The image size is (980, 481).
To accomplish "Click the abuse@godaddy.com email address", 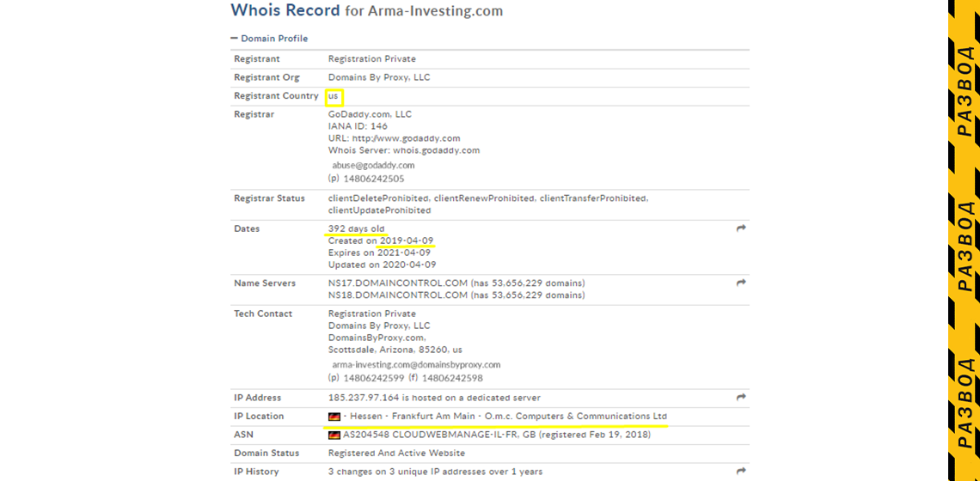I will (x=373, y=165).
